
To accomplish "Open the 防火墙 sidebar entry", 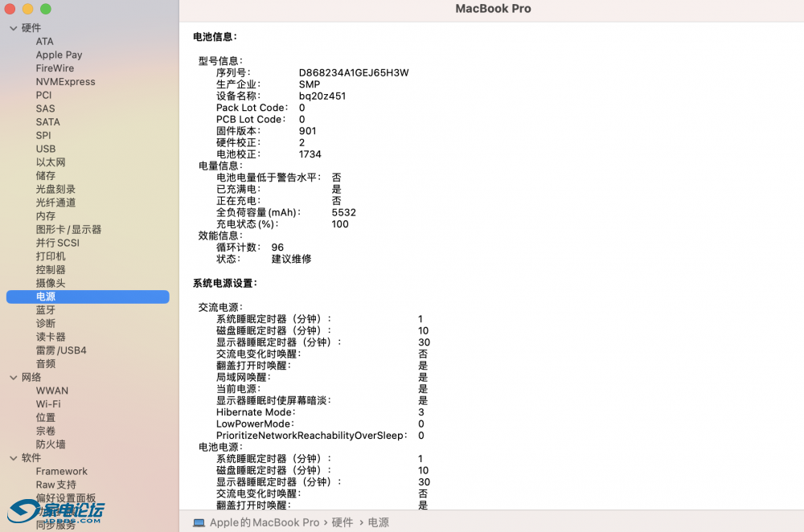I will 51,444.
